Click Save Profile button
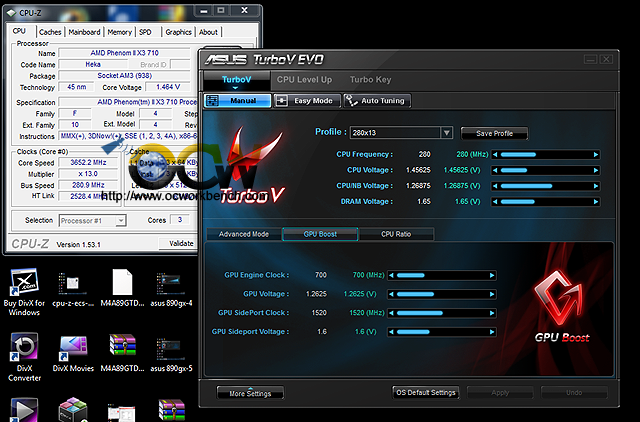 tap(494, 133)
